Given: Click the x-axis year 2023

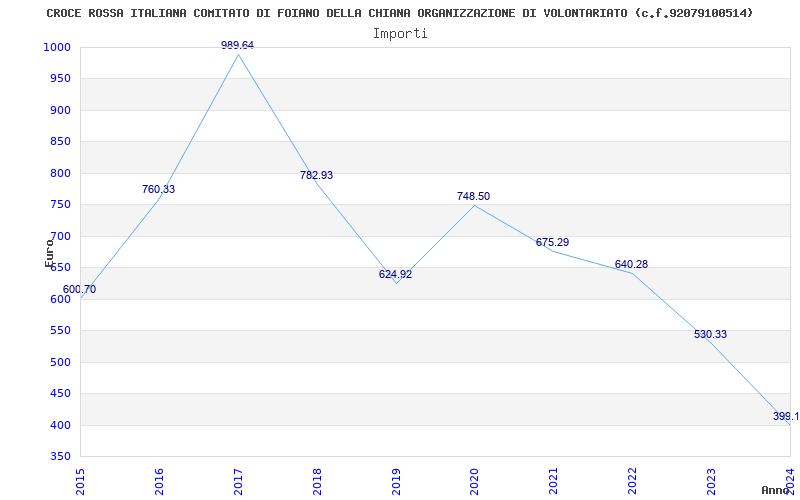Looking at the screenshot, I should click(x=711, y=482).
